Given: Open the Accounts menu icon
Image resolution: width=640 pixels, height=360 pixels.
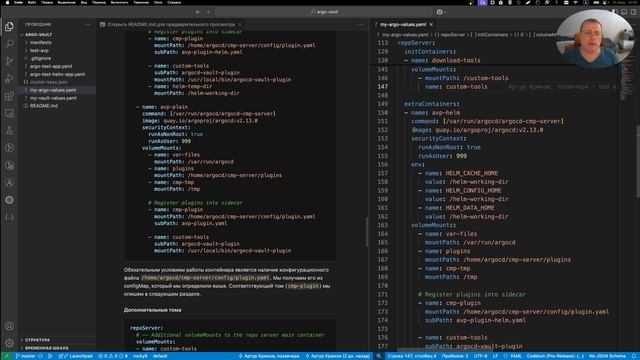Looking at the screenshot, I should click(x=9, y=326).
